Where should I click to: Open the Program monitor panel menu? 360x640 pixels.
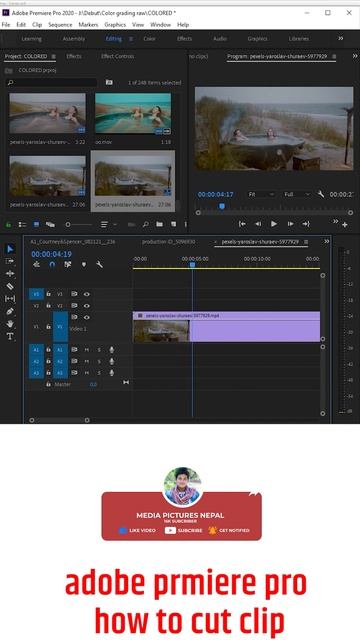tap(334, 56)
